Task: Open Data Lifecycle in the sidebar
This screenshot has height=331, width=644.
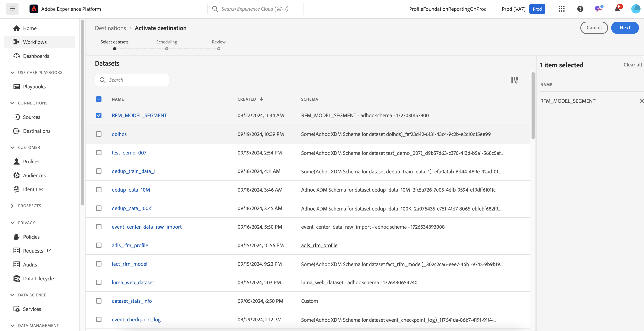Action: [x=38, y=278]
